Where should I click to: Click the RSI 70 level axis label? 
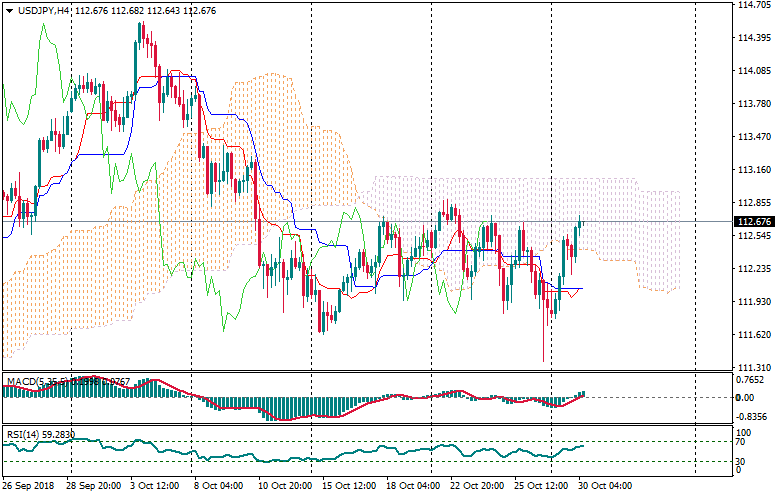click(x=742, y=441)
